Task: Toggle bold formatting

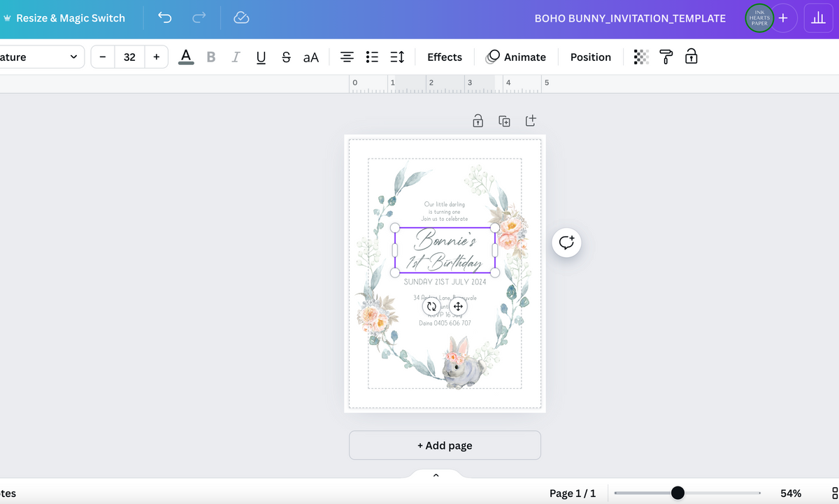Action: point(211,57)
